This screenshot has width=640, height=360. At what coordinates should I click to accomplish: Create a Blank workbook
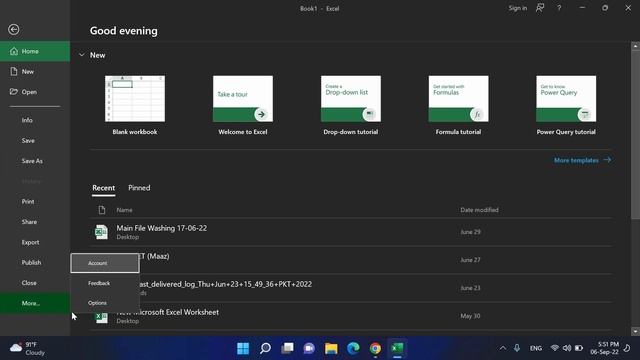tap(135, 105)
